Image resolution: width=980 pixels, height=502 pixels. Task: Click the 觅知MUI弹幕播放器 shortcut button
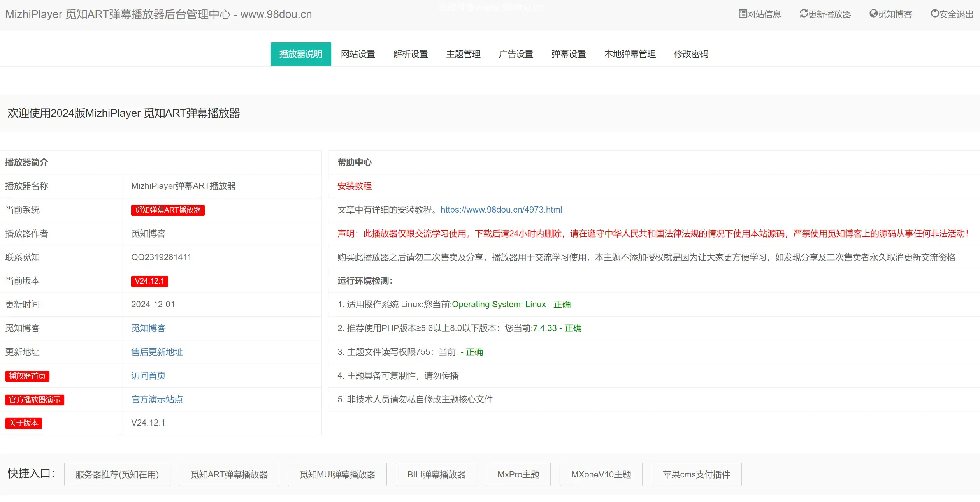tap(337, 474)
